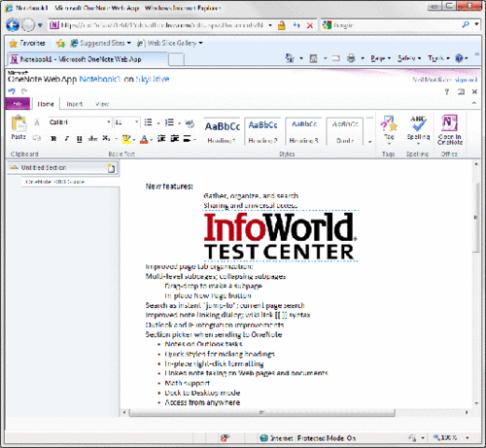
Task: Click the Print icon in command bar
Action: click(x=351, y=58)
